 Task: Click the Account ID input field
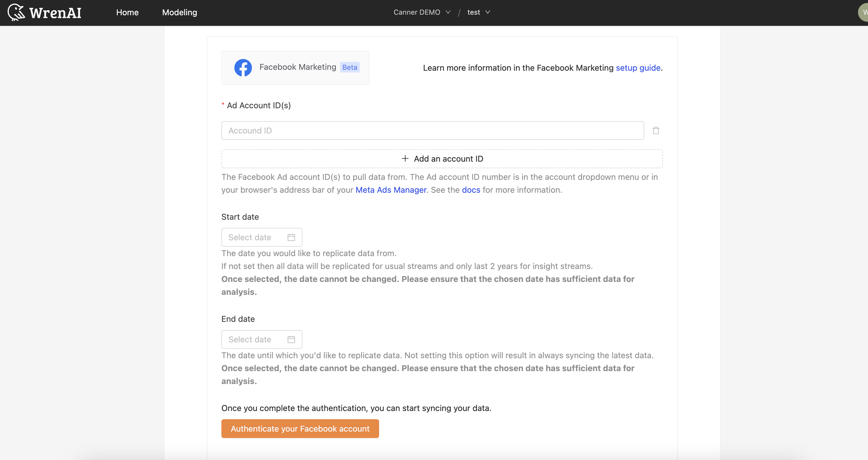[433, 130]
